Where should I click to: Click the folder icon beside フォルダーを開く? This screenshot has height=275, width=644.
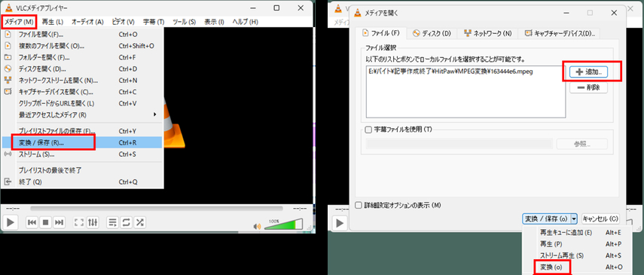(x=8, y=57)
